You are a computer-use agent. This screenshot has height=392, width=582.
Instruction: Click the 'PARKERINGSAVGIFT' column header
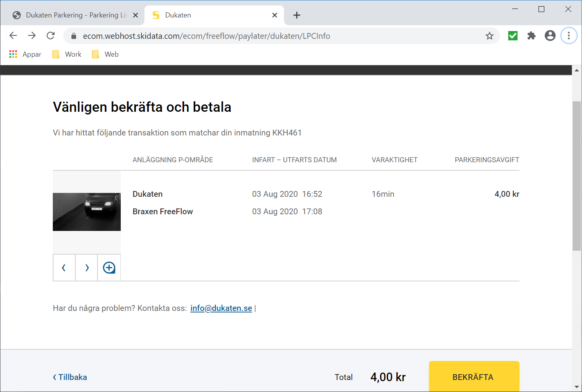pos(487,160)
